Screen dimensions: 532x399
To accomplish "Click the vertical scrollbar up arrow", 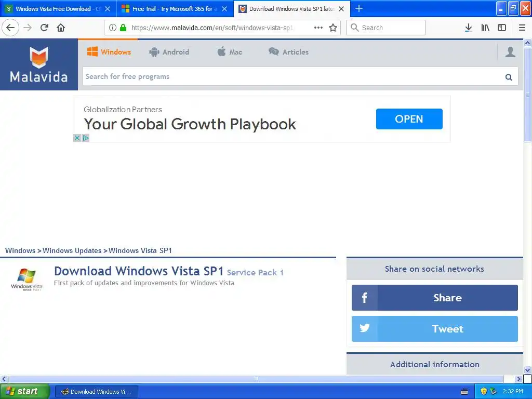I will coord(527,43).
